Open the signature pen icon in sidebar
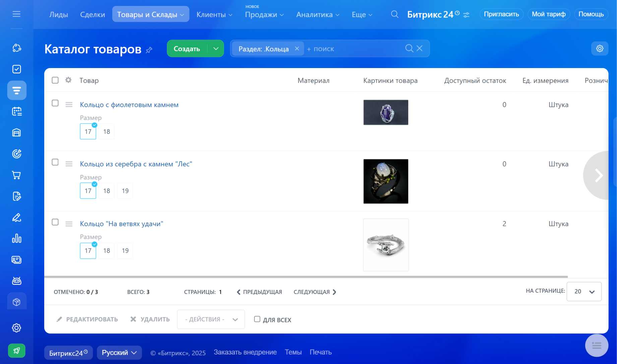Screen dimensions: 617x364 coord(16,218)
